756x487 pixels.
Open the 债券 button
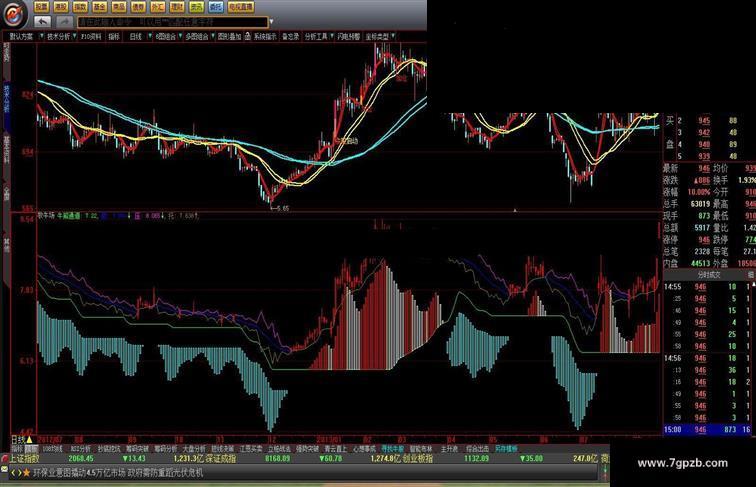pos(138,7)
